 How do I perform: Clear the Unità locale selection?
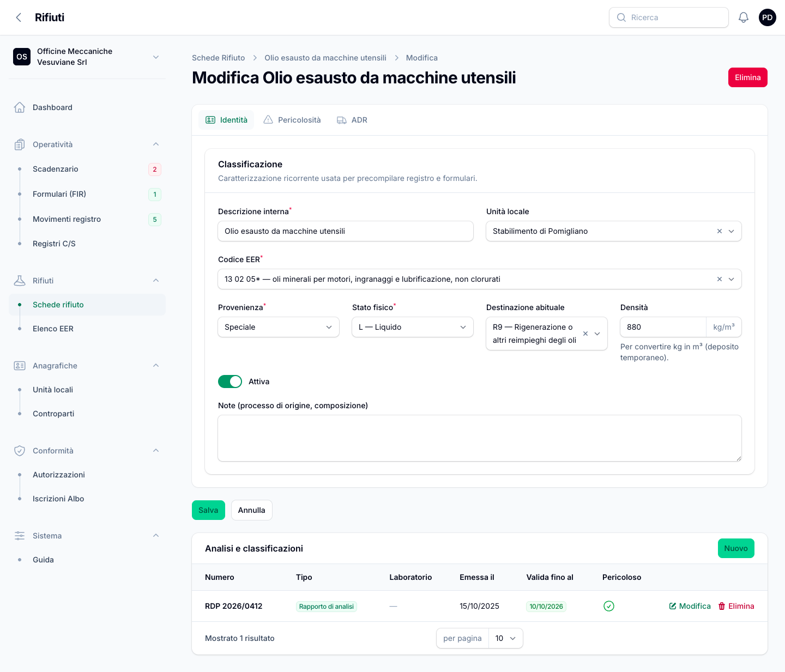click(720, 231)
